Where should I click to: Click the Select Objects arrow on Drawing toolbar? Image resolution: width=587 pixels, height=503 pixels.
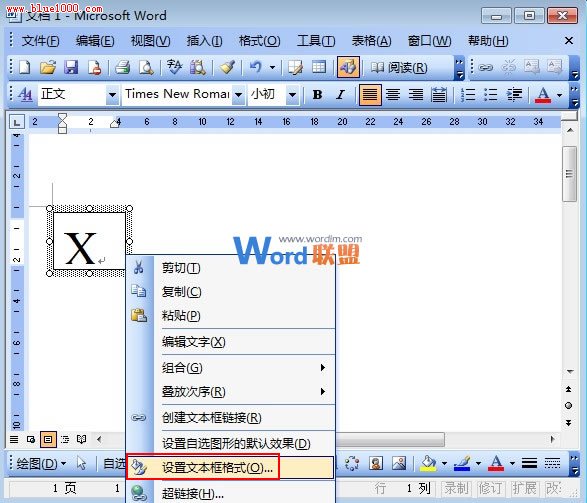(x=81, y=463)
